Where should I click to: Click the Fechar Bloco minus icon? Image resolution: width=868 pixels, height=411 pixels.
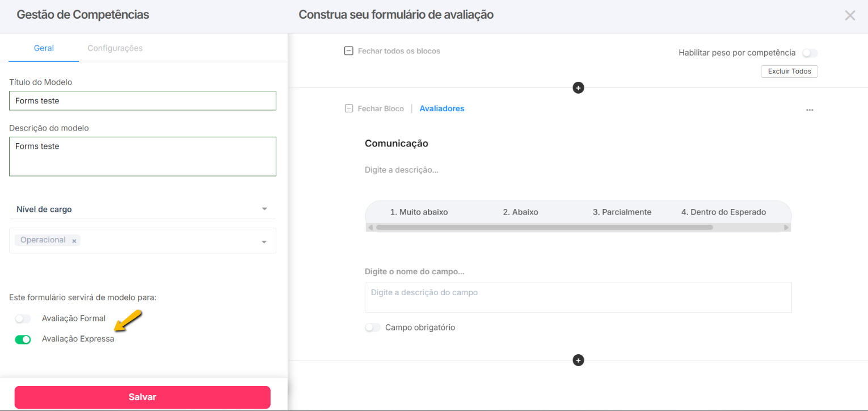pyautogui.click(x=349, y=108)
